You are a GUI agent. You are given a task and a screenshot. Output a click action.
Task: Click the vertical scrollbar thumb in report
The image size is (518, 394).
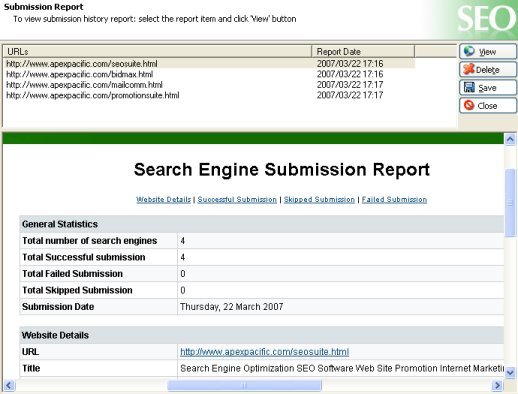point(510,203)
